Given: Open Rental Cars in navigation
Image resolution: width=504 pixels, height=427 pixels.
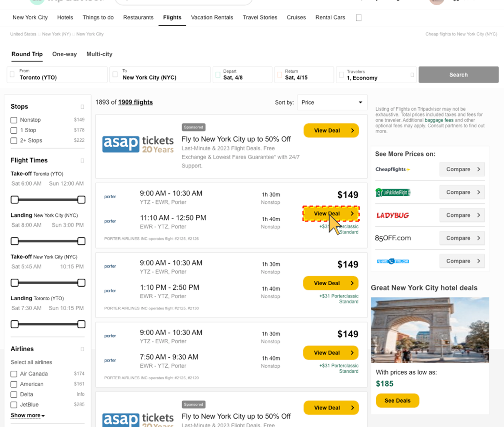Looking at the screenshot, I should [330, 17].
